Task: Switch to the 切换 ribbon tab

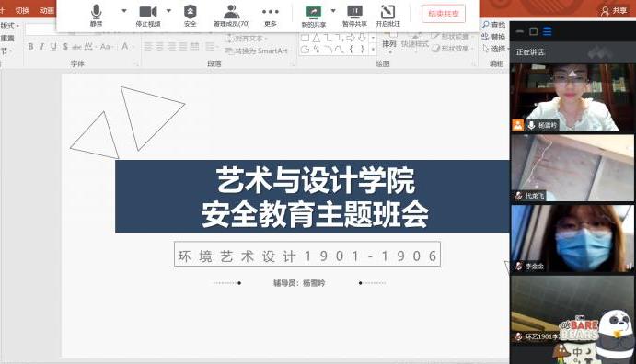Action: pyautogui.click(x=22, y=10)
